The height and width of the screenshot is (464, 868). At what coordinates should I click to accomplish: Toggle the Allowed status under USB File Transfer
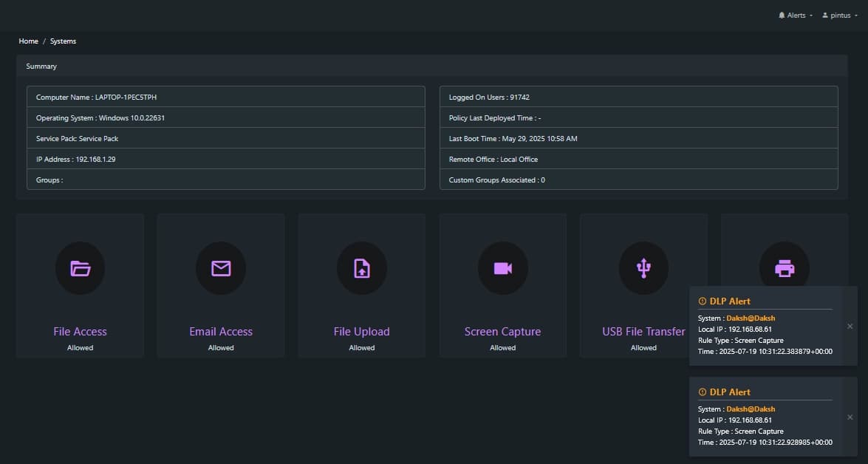point(643,347)
